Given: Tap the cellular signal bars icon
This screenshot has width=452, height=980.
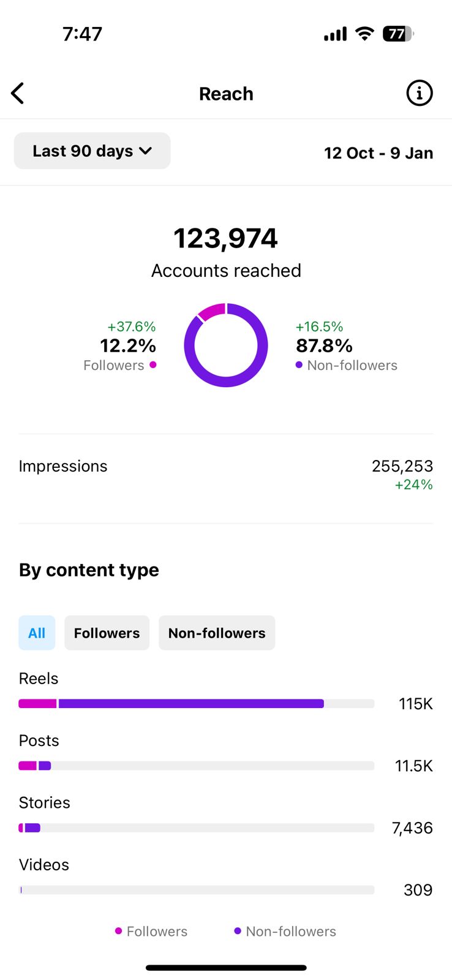Looking at the screenshot, I should tap(335, 34).
